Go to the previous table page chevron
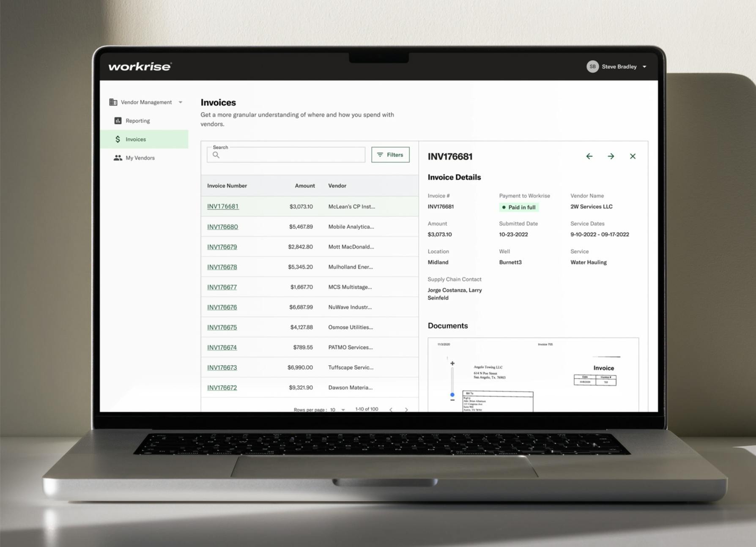This screenshot has height=547, width=756. pyautogui.click(x=391, y=410)
